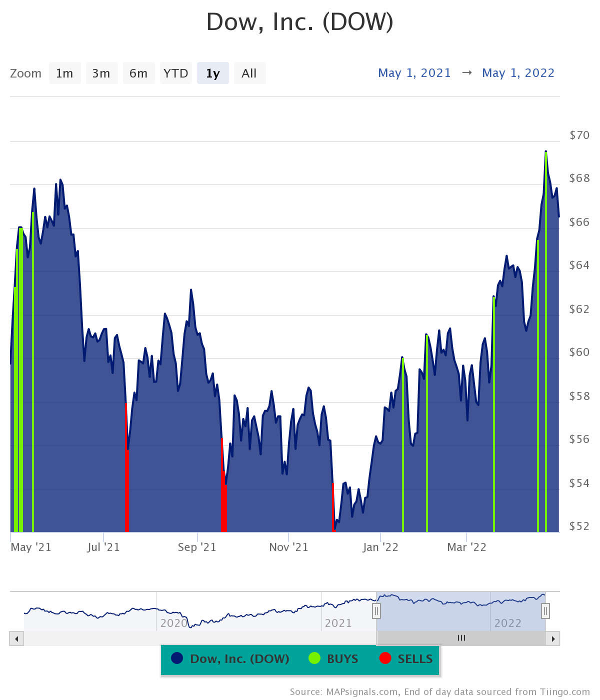
Task: Select the 1m zoom button
Action: click(64, 73)
